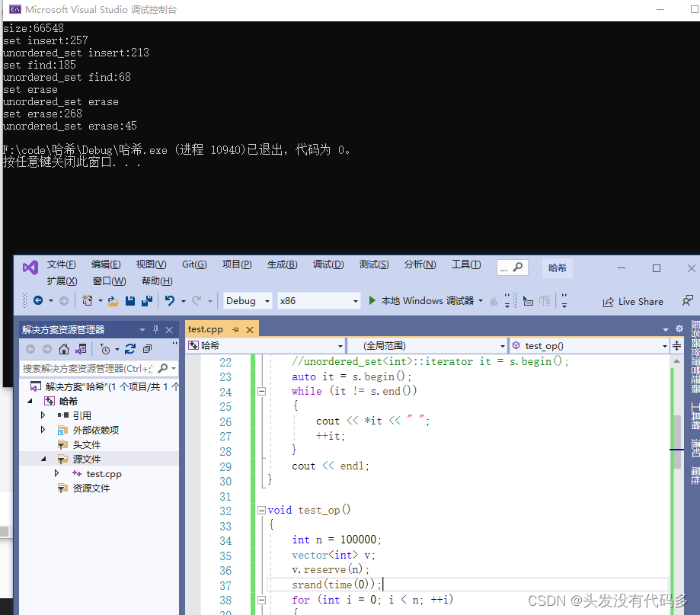The width and height of the screenshot is (700, 615).
Task: Open the 视图(V) menu
Action: coord(151,264)
